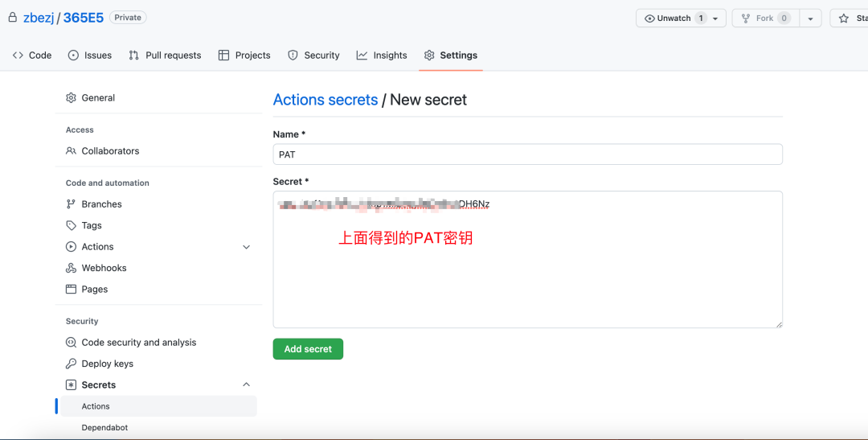Switch to the Pull requests tab

[x=165, y=56]
